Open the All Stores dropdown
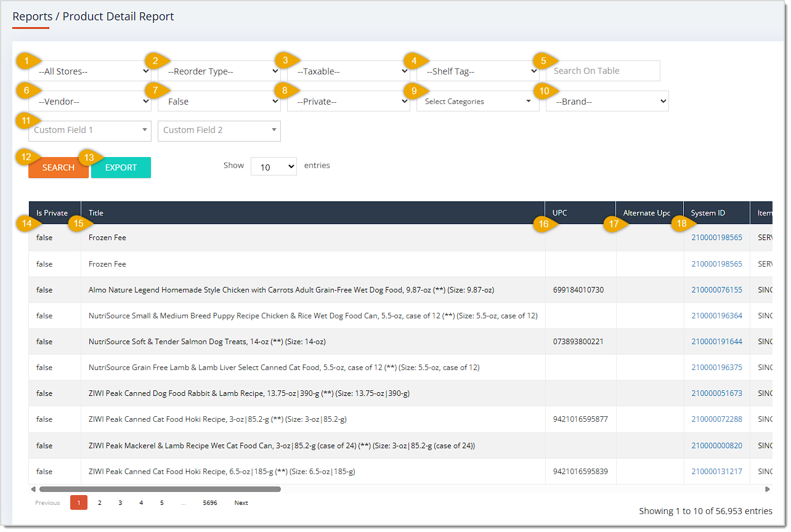This screenshot has width=791, height=532. [x=90, y=71]
